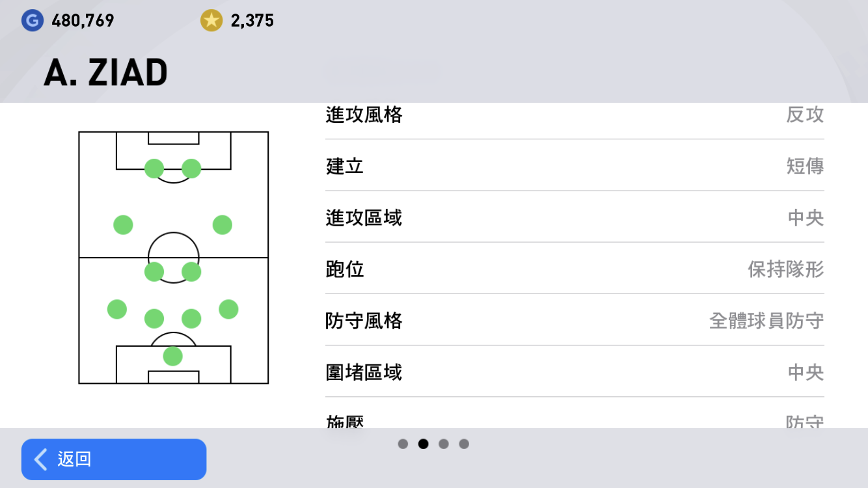Select the 跑位 保持隊形 row
This screenshot has height=488, width=868.
pos(575,268)
